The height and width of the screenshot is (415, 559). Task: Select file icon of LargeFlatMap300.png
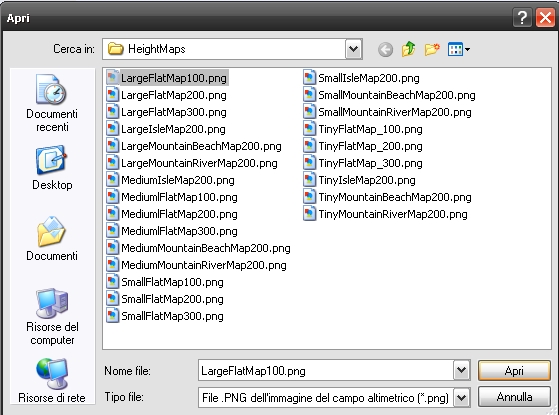(x=112, y=112)
